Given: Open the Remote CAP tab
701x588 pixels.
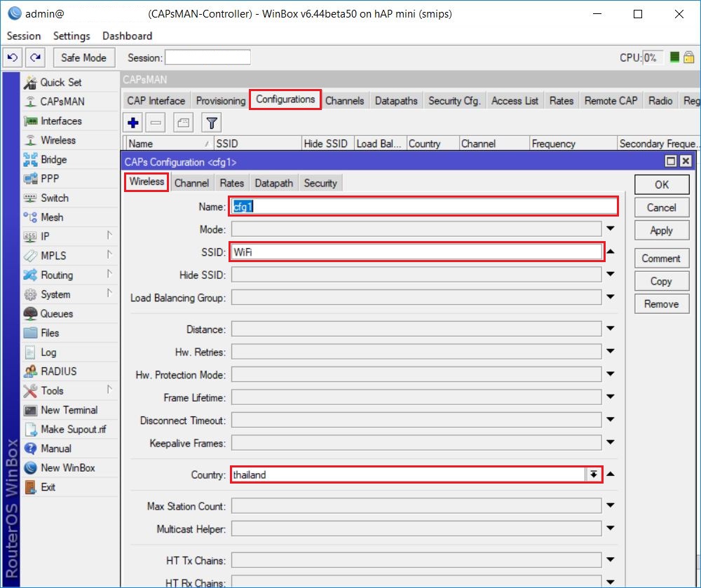Looking at the screenshot, I should point(611,101).
